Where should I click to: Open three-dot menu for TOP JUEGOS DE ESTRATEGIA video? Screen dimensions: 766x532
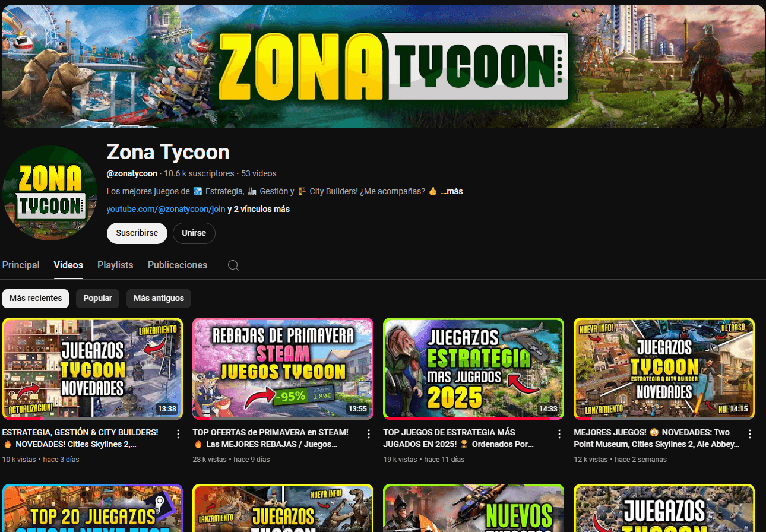pyautogui.click(x=559, y=434)
